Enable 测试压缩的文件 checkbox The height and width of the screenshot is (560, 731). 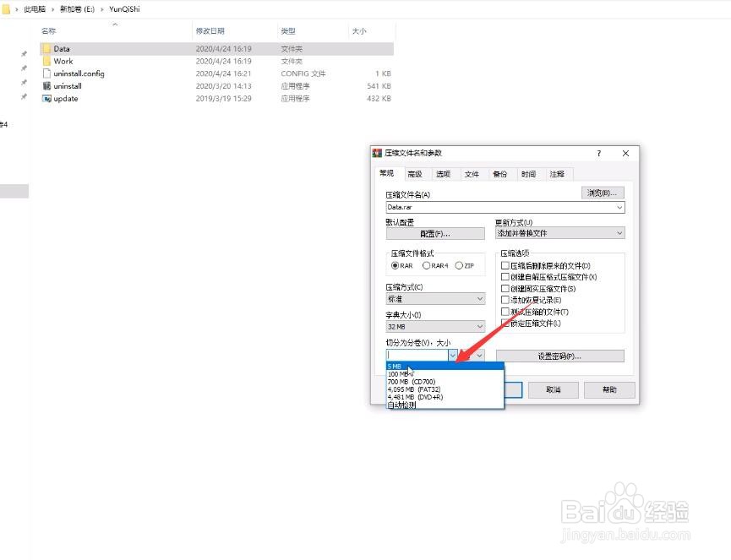tap(505, 311)
